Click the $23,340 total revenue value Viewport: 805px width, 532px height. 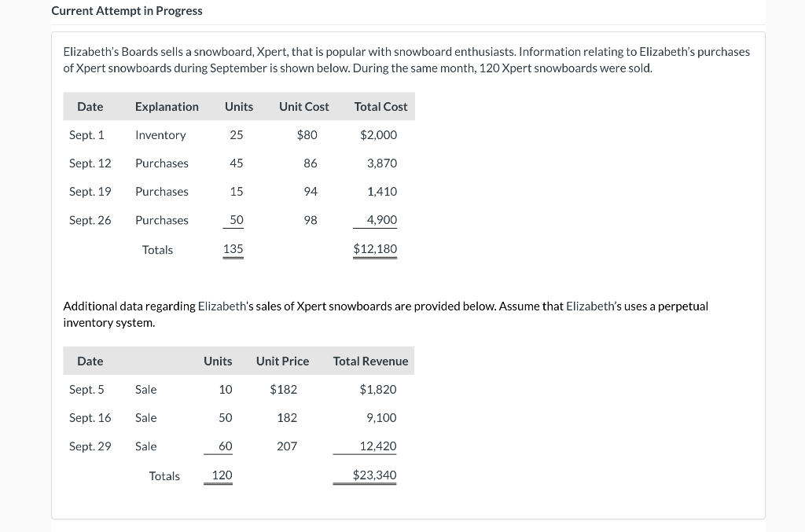pos(374,475)
